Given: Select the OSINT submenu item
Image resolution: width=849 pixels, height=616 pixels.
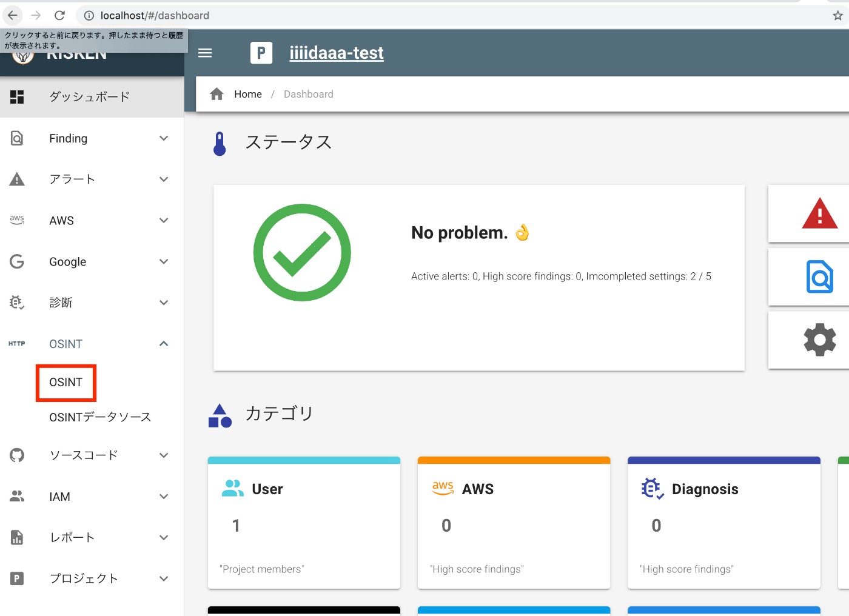Looking at the screenshot, I should point(65,383).
